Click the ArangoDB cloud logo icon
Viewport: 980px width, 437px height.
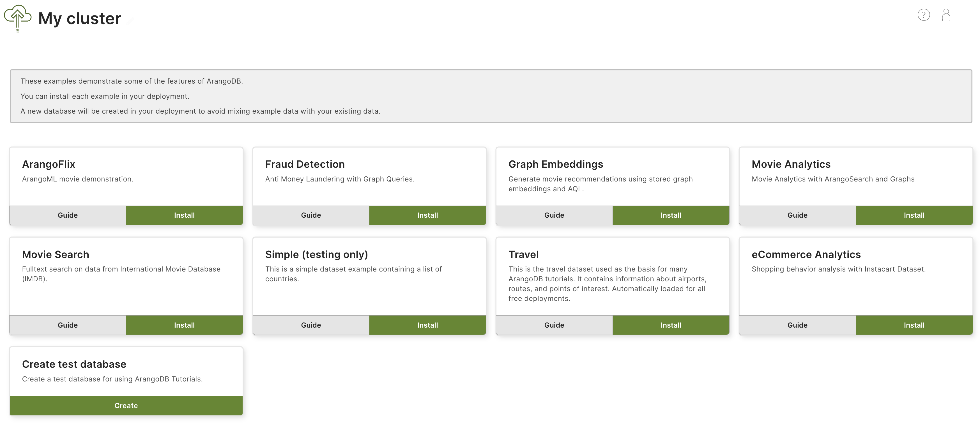coord(17,18)
